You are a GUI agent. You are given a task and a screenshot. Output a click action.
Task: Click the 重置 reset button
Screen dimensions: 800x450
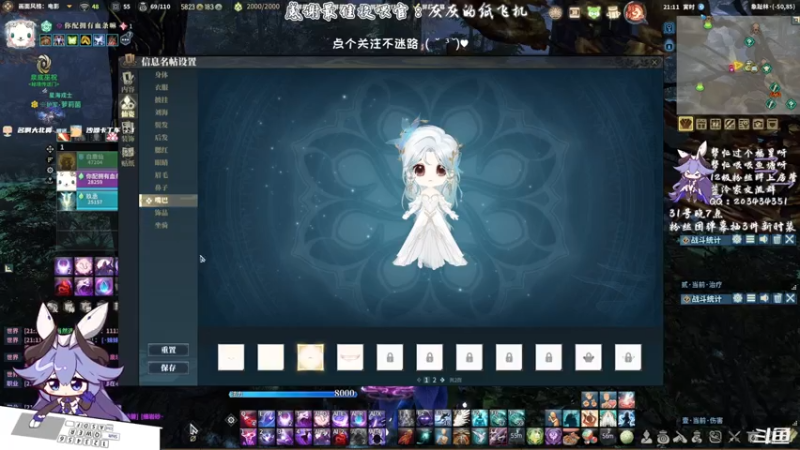click(x=168, y=350)
